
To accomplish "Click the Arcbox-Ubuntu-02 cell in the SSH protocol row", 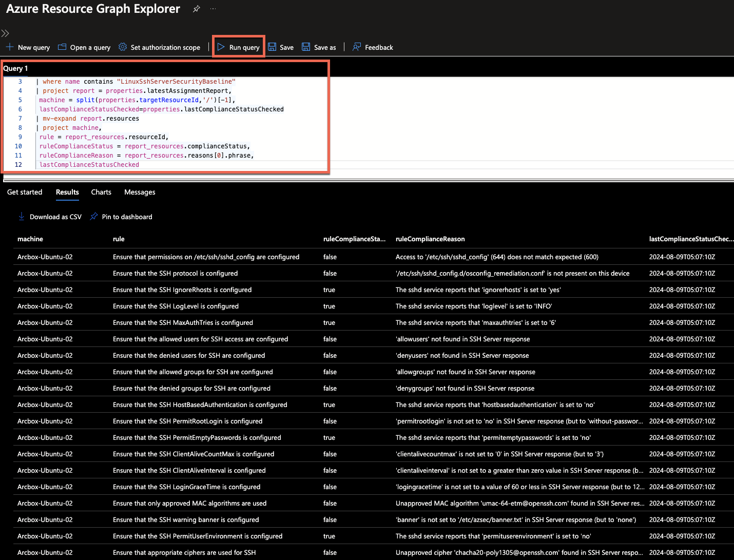I will click(45, 274).
